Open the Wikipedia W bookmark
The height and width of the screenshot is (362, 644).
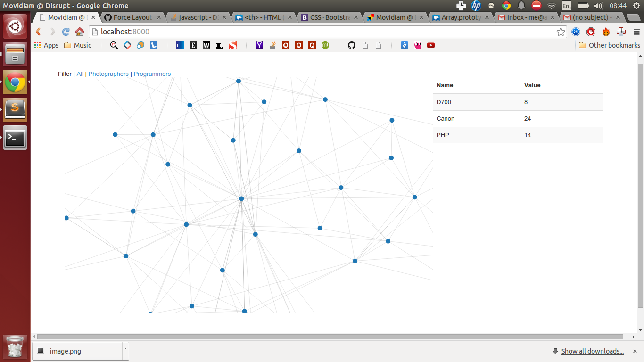[206, 45]
